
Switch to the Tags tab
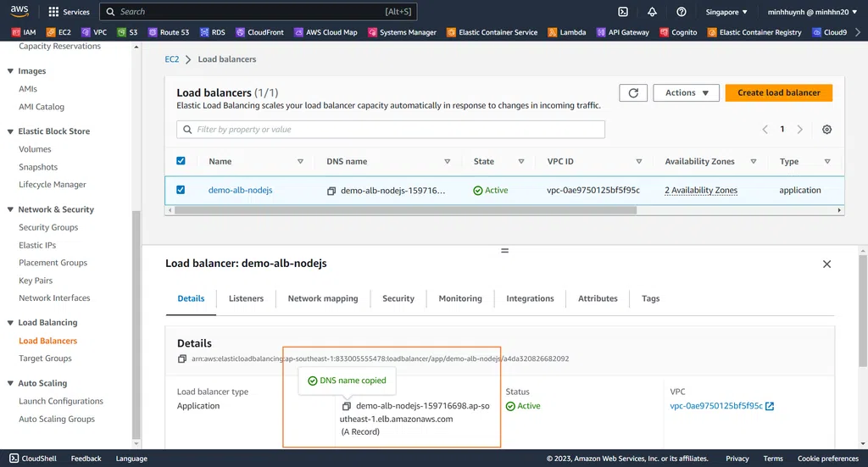[650, 298]
